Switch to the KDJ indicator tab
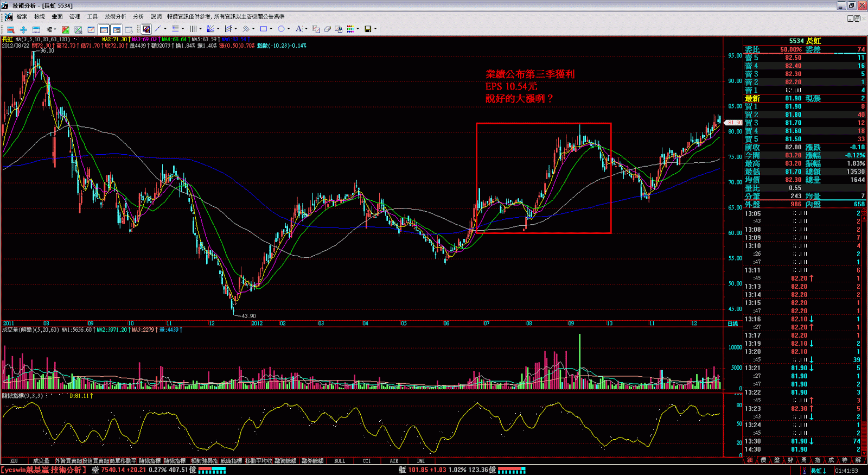 [x=14, y=461]
